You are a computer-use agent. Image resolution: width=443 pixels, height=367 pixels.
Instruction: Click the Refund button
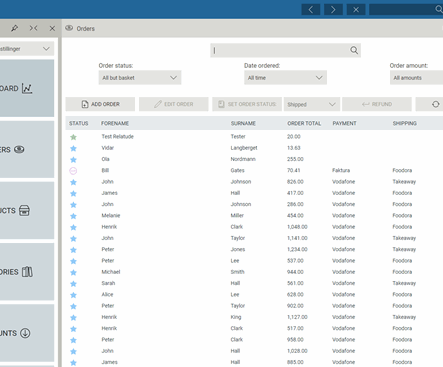click(x=377, y=104)
